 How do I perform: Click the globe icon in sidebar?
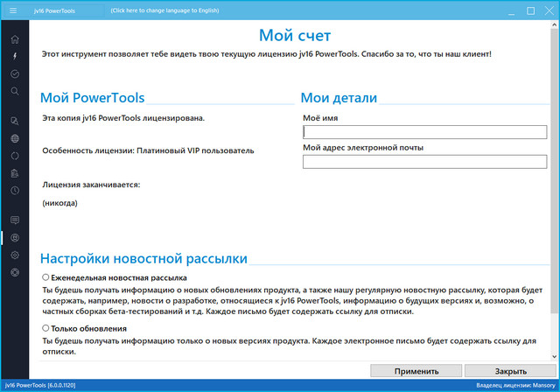tap(14, 138)
